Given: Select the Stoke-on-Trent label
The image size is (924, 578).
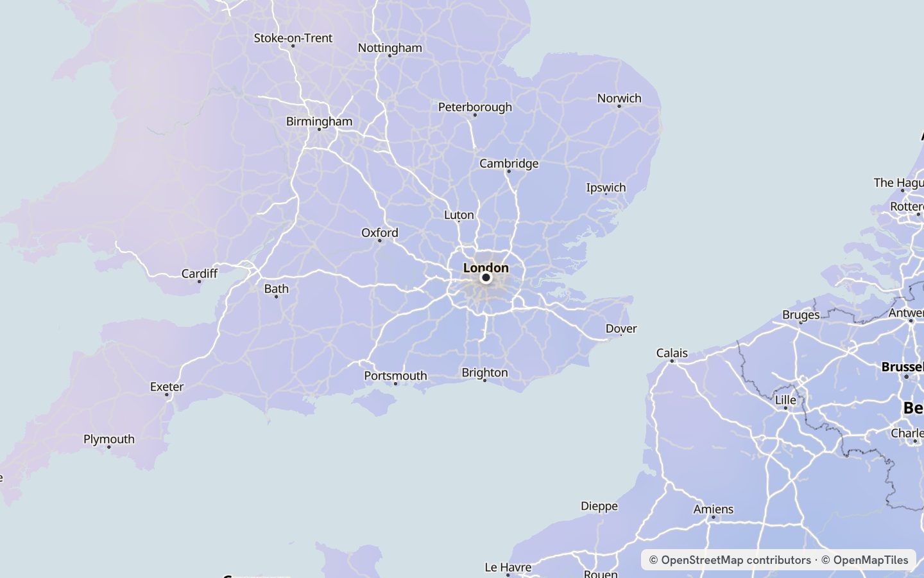Looking at the screenshot, I should [x=293, y=38].
